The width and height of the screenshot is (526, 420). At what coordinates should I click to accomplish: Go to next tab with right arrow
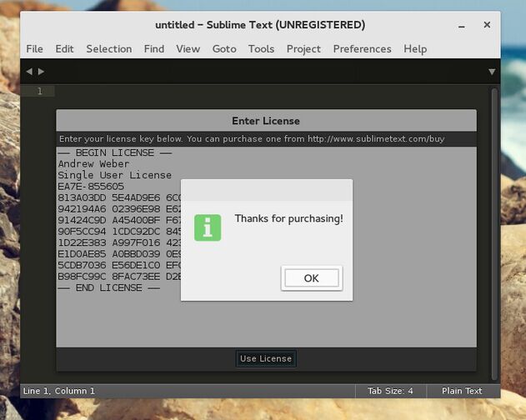[41, 72]
